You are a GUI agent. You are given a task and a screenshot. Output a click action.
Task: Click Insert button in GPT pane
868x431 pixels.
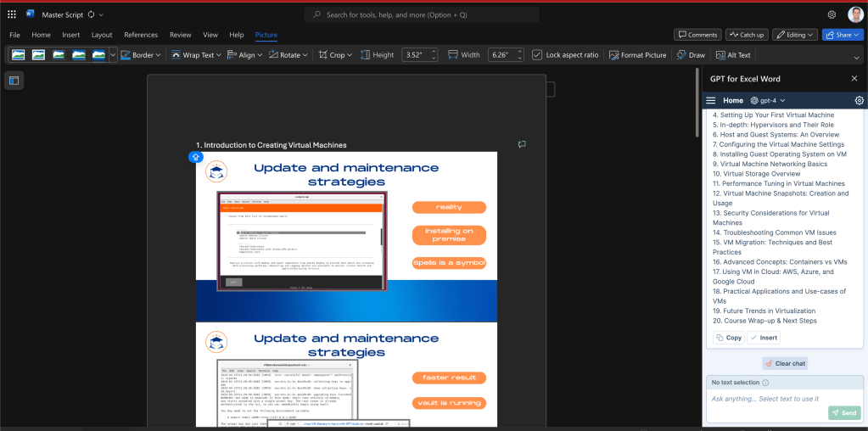pos(764,338)
